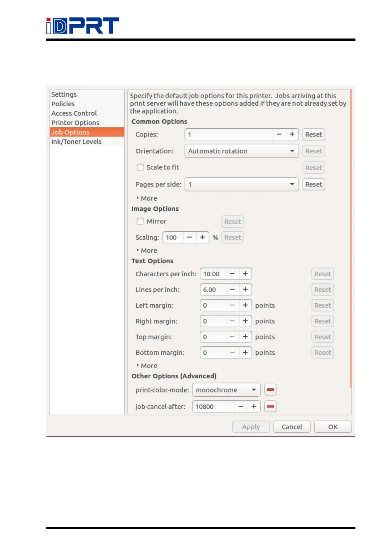The width and height of the screenshot is (392, 554).
Task: Decrease job-cancel-after value
Action: point(241,406)
